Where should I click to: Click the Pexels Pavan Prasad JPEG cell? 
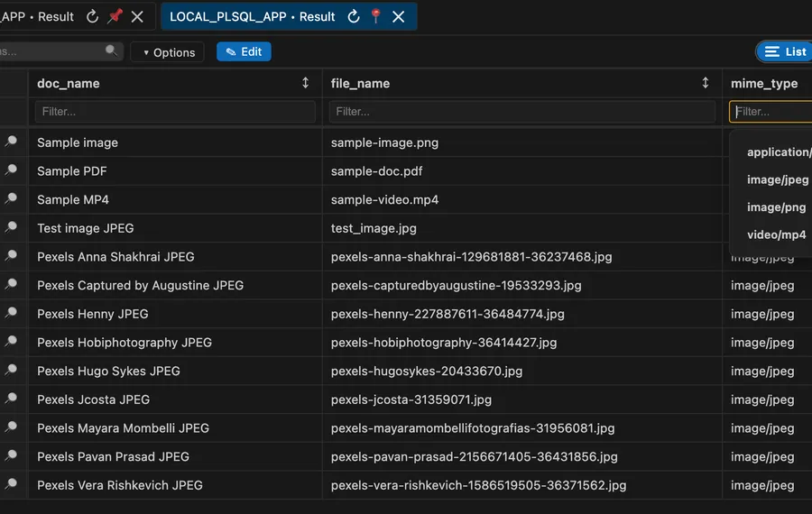[x=175, y=456]
